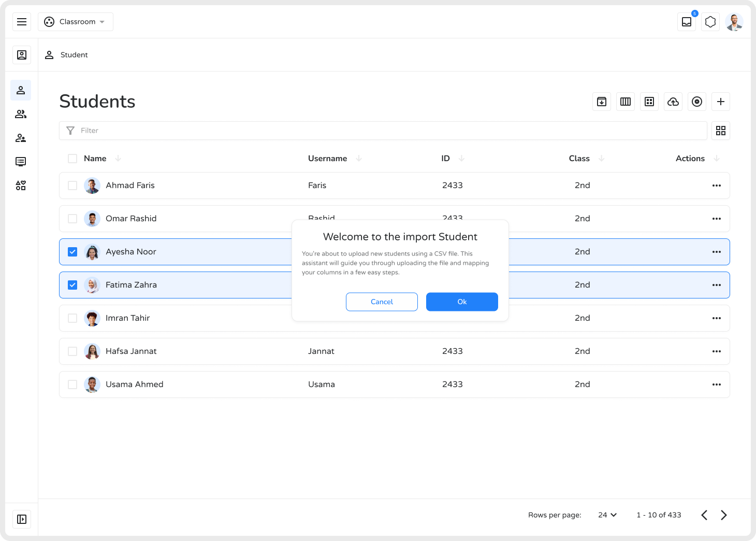This screenshot has width=756, height=541.
Task: Uncheck the Ayesha Noor checkbox
Action: 72,252
